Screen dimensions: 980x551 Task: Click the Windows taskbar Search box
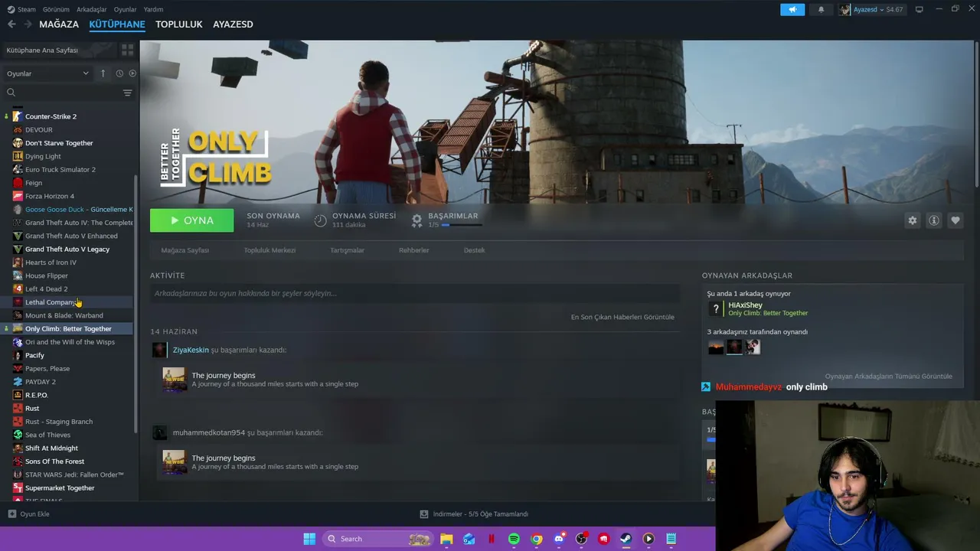tap(377, 539)
